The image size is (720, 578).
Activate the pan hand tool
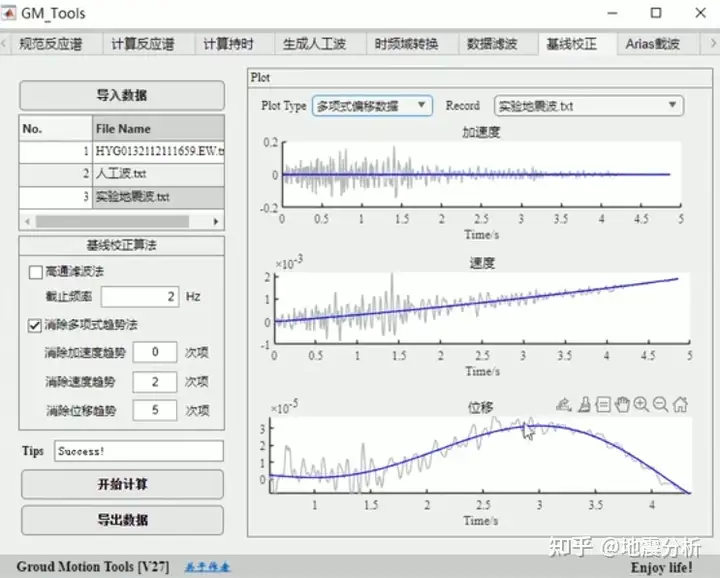[622, 404]
